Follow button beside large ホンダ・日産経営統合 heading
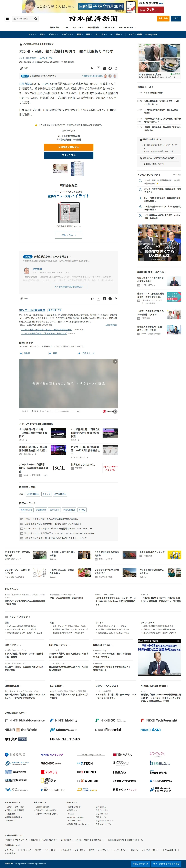This screenshot has height=868, width=186. pos(54,310)
